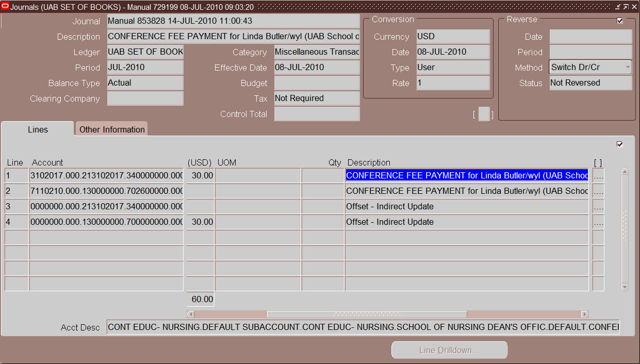This screenshot has width=640, height=364.
Task: Toggle the checkbox in the Reverse section
Action: pyautogui.click(x=620, y=21)
